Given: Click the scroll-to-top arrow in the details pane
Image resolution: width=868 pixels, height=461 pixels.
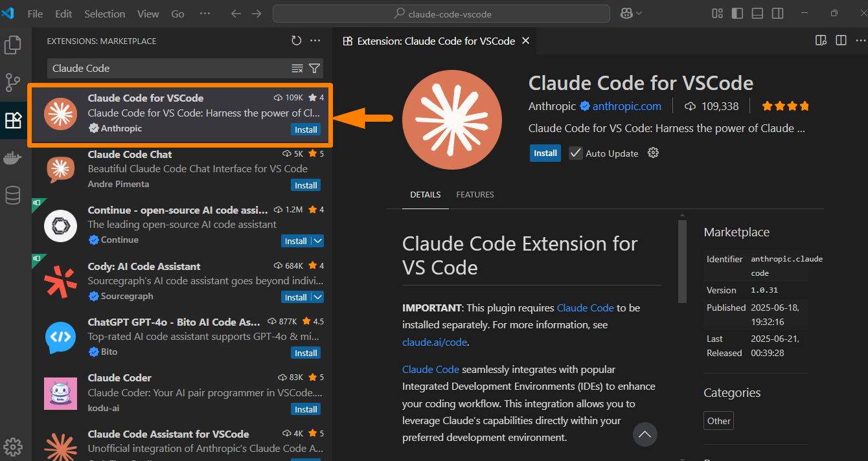Looking at the screenshot, I should [645, 434].
